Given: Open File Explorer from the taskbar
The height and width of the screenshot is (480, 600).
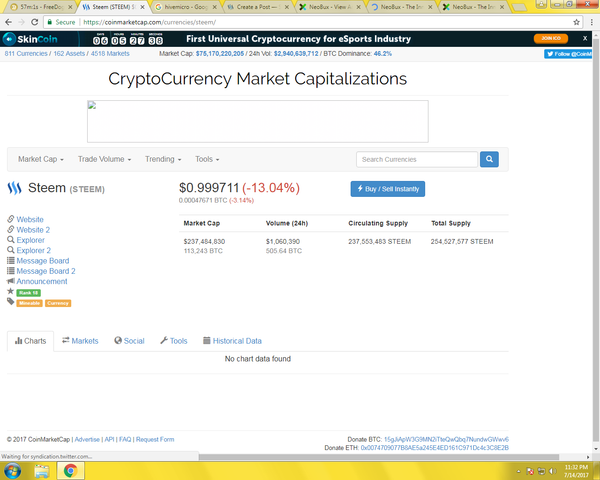Looking at the screenshot, I should point(42,471).
